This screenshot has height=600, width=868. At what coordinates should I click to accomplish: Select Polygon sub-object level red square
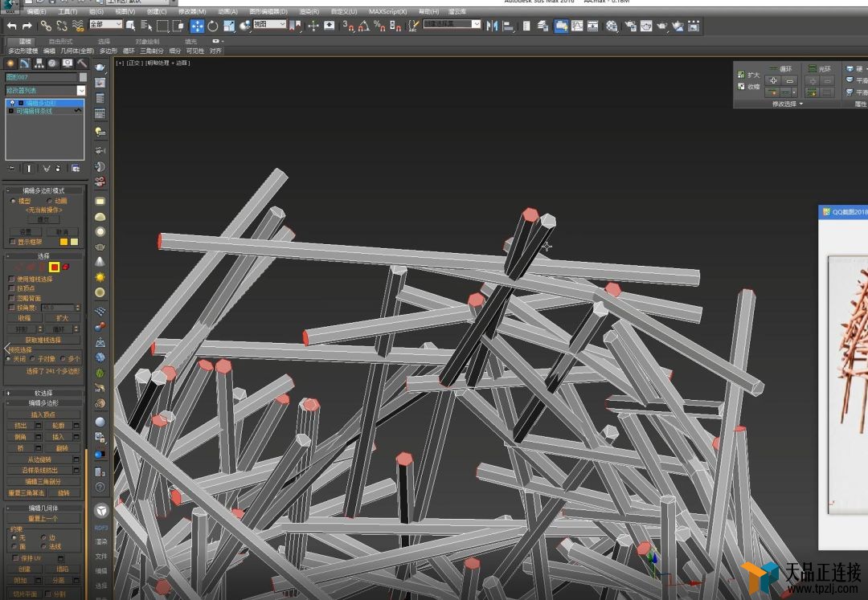(x=55, y=267)
